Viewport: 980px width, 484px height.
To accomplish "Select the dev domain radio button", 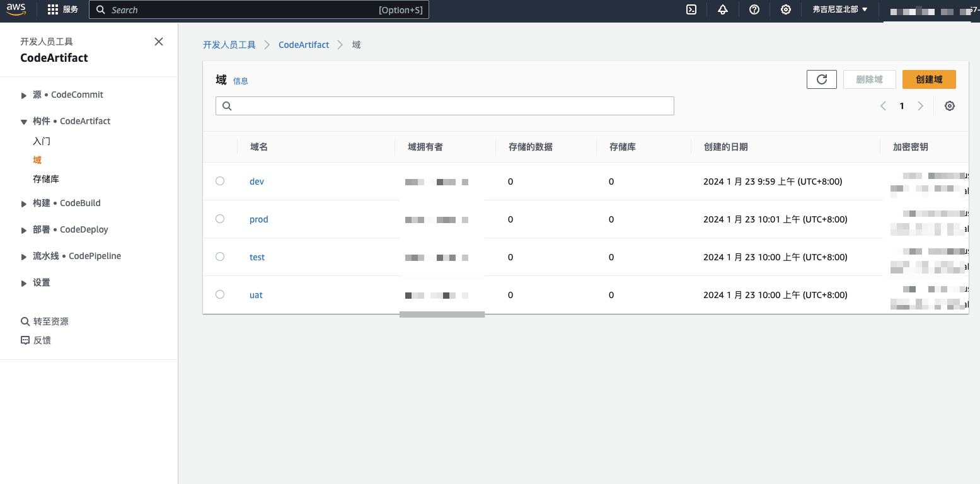I will point(220,181).
